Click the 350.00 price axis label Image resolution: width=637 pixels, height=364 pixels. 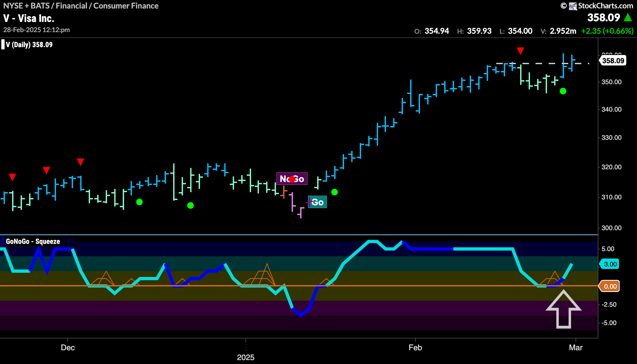click(611, 82)
